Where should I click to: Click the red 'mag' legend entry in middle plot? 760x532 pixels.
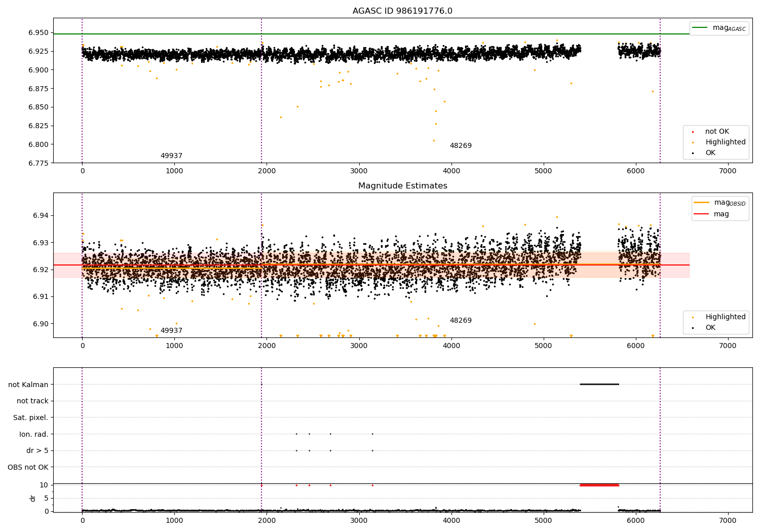(712, 214)
